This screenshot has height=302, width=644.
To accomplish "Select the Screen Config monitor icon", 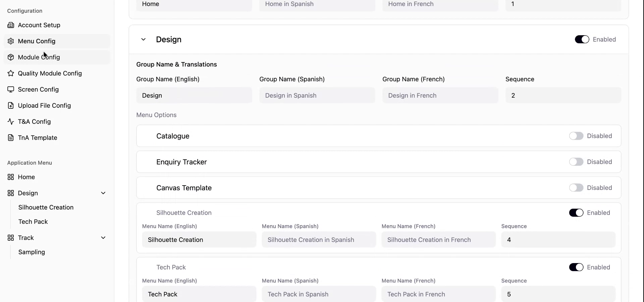I will click(11, 89).
